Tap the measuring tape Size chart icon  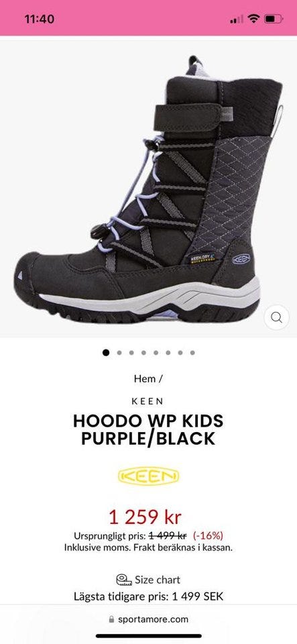click(x=124, y=580)
